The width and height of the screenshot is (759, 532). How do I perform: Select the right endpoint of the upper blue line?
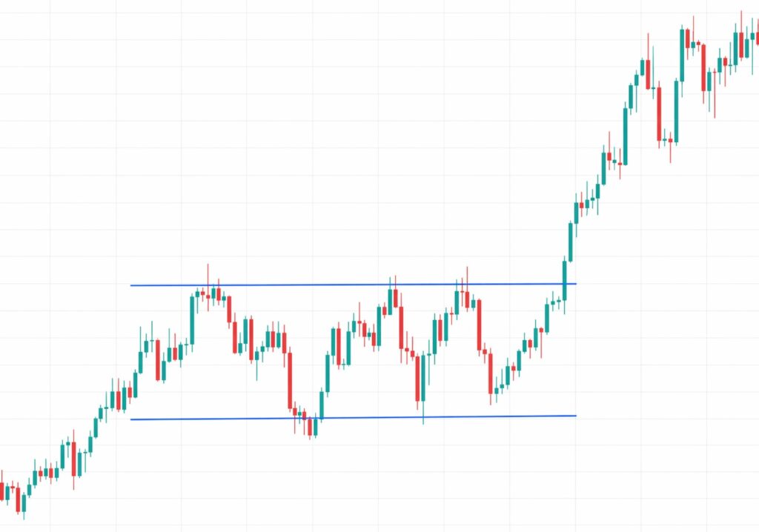click(x=575, y=284)
